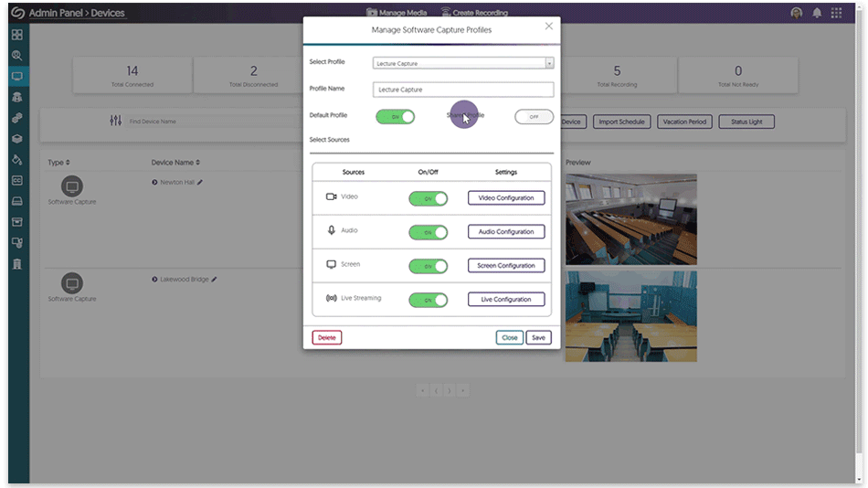Image resolution: width=868 pixels, height=488 pixels.
Task: Click the Import Schedule button
Action: click(x=621, y=122)
